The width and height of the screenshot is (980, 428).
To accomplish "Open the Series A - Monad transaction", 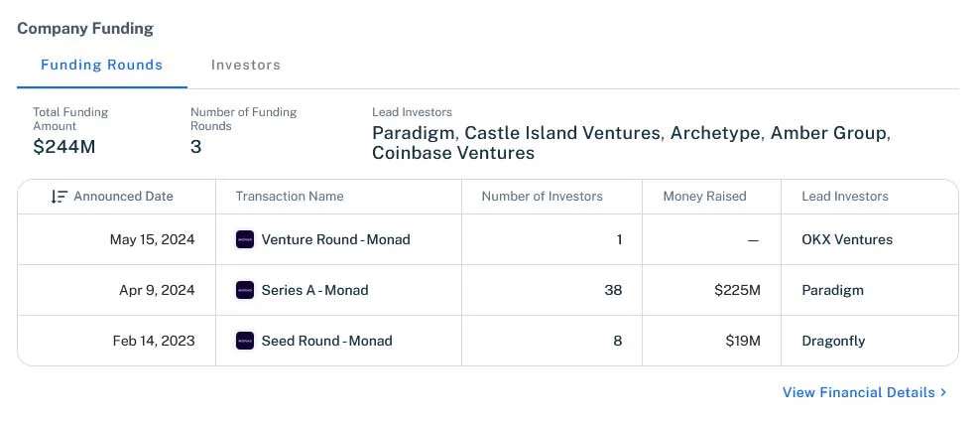I will click(314, 290).
